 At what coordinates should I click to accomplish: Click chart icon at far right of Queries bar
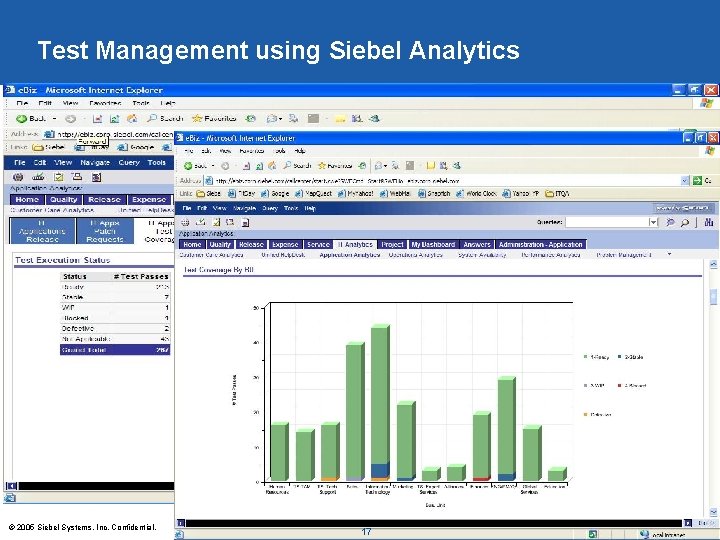pos(709,222)
